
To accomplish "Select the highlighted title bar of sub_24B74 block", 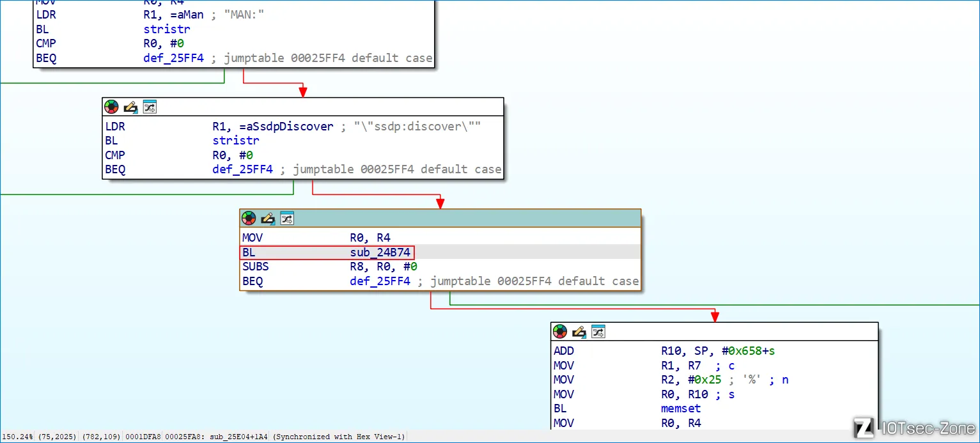I will tap(440, 219).
